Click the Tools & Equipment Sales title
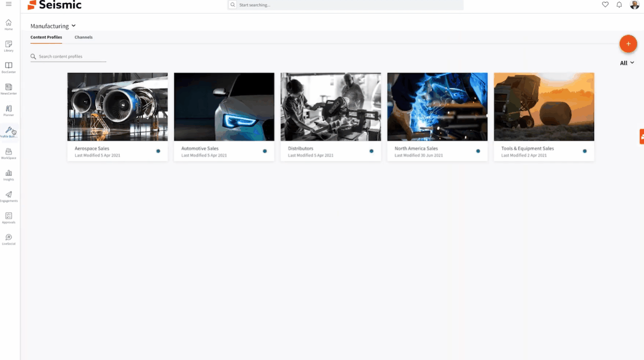Image resolution: width=644 pixels, height=360 pixels. tap(527, 148)
